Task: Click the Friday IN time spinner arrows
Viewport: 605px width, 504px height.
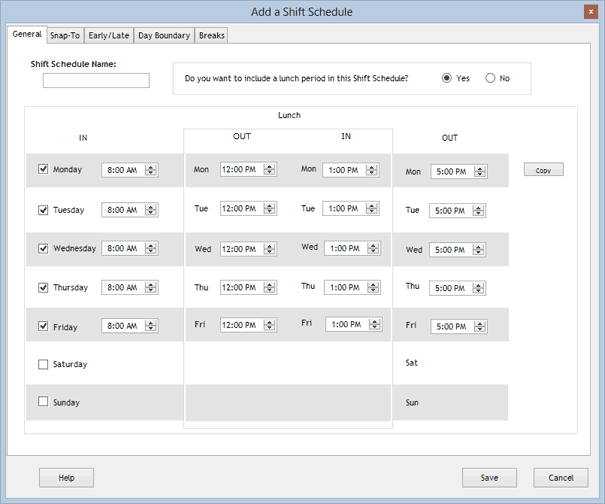Action: click(x=150, y=326)
